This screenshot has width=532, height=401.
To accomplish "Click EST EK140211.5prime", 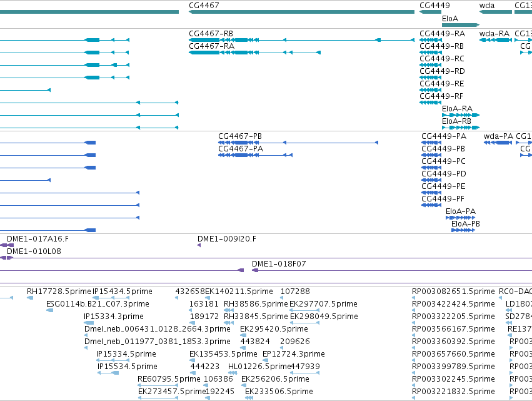I will (208, 298).
